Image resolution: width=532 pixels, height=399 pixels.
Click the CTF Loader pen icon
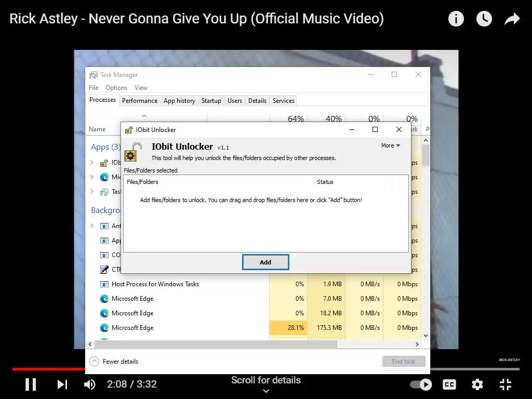(104, 270)
